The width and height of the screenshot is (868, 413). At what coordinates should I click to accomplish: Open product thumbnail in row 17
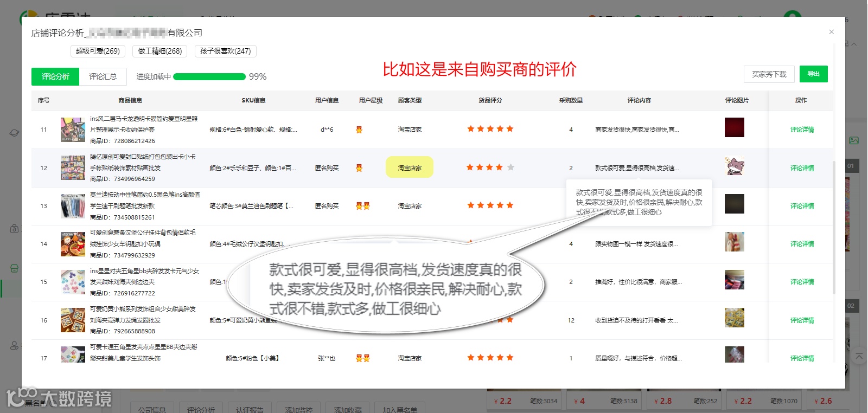click(73, 354)
